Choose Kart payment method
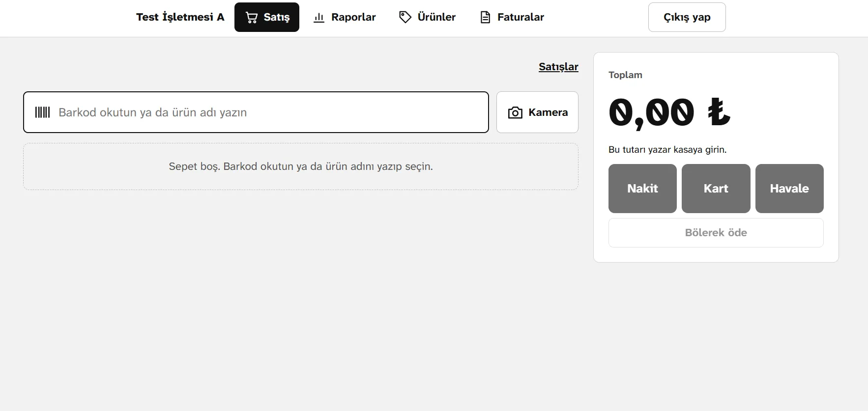This screenshot has width=868, height=411. [x=716, y=189]
